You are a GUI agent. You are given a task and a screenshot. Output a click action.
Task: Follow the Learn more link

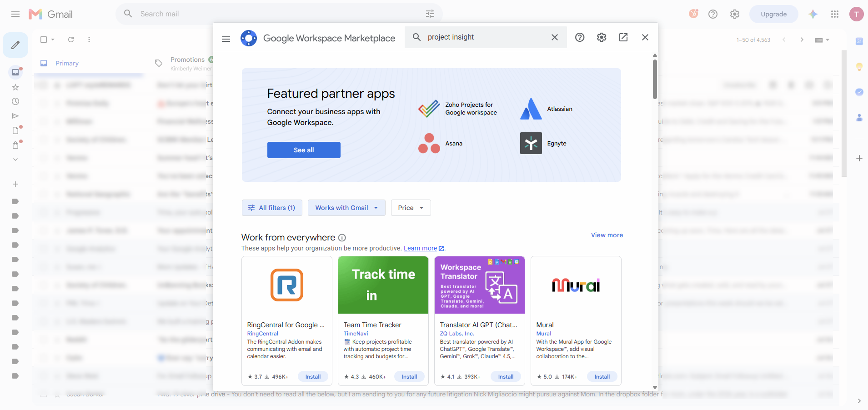click(420, 248)
